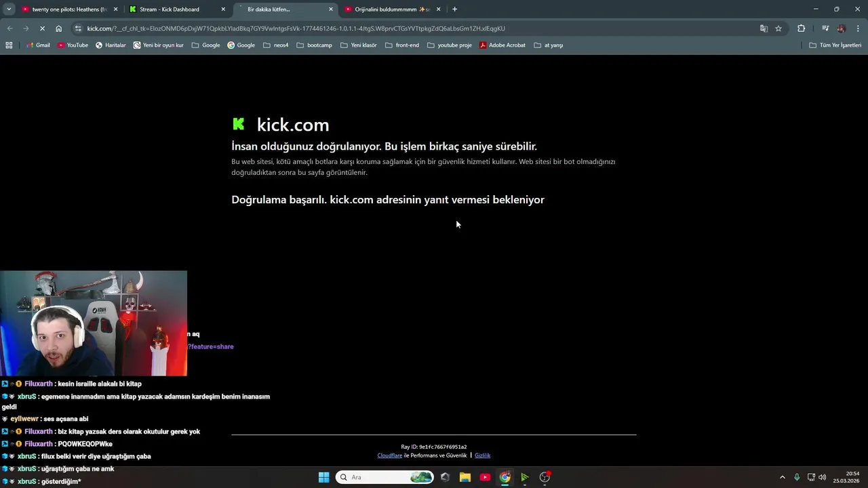Open the Apps grid icon in bookmarks bar
The width and height of the screenshot is (868, 488).
click(9, 45)
